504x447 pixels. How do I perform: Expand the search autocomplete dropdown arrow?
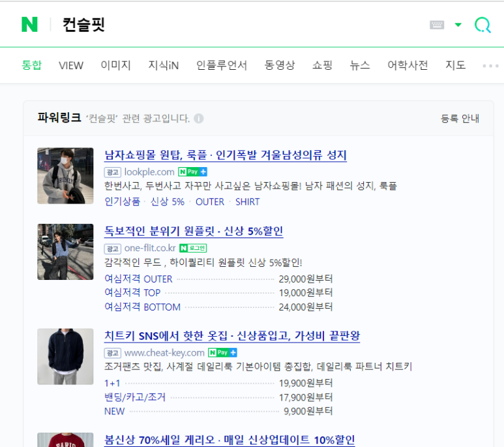[x=458, y=25]
